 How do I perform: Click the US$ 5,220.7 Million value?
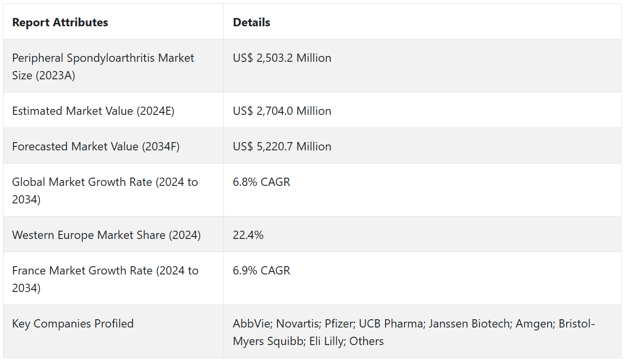(x=282, y=146)
